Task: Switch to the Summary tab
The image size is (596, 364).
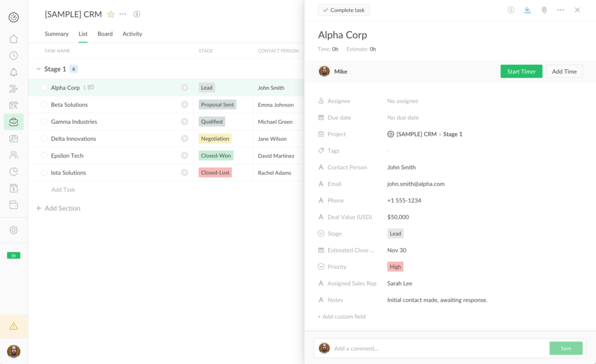Action: coord(56,34)
